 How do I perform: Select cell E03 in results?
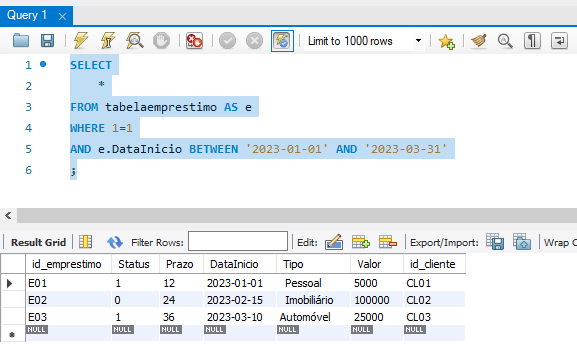click(x=68, y=317)
